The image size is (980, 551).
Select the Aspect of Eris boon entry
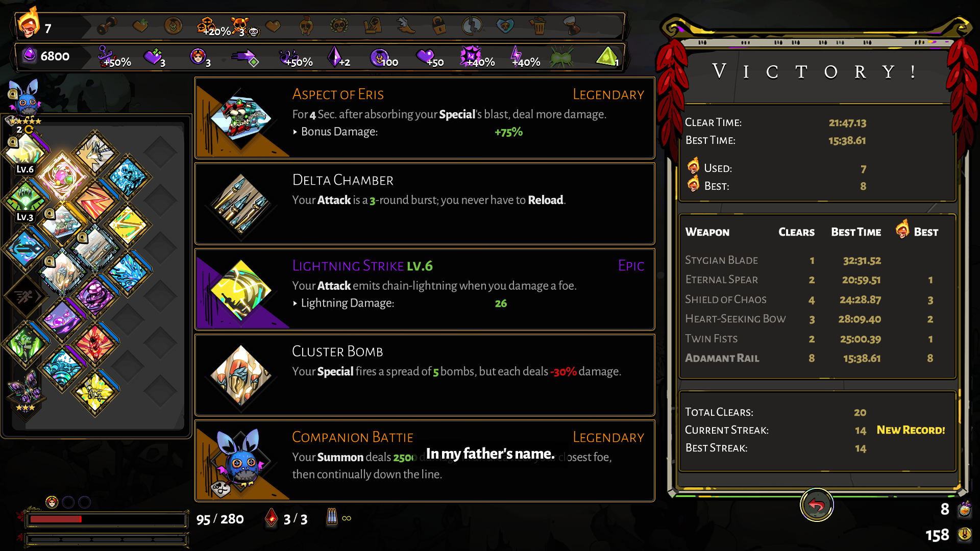click(x=425, y=118)
